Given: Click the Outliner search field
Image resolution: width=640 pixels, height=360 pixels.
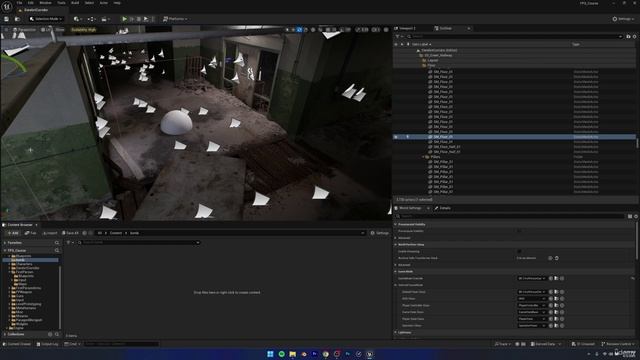Looking at the screenshot, I should click(x=514, y=36).
